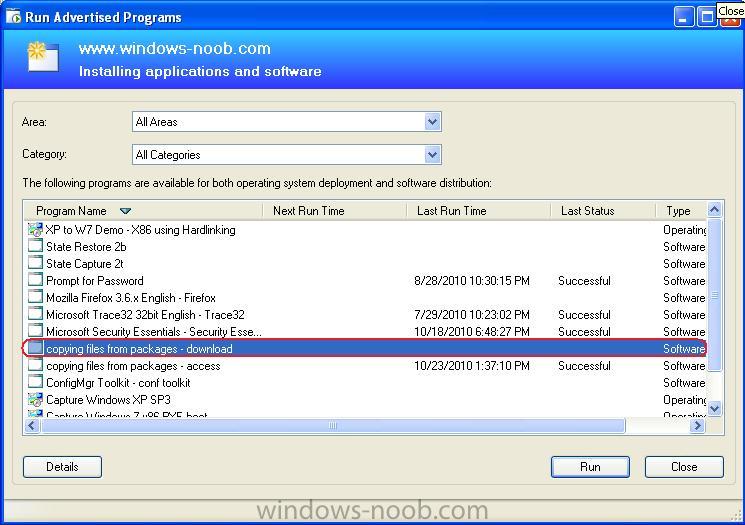Click the ConfigMgr Toolkit row icon

pyautogui.click(x=35, y=382)
